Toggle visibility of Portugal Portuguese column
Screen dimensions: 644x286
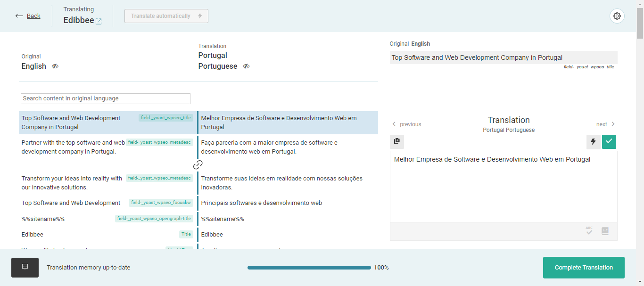tap(246, 66)
